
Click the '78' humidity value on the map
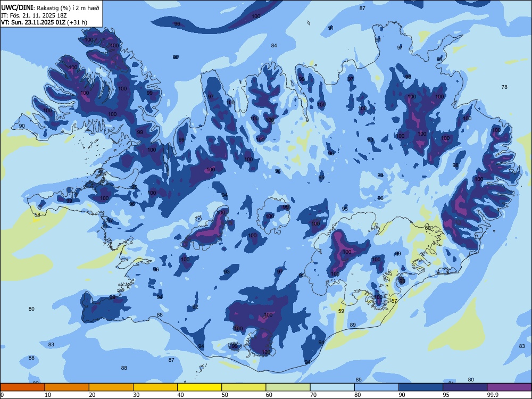point(504,87)
